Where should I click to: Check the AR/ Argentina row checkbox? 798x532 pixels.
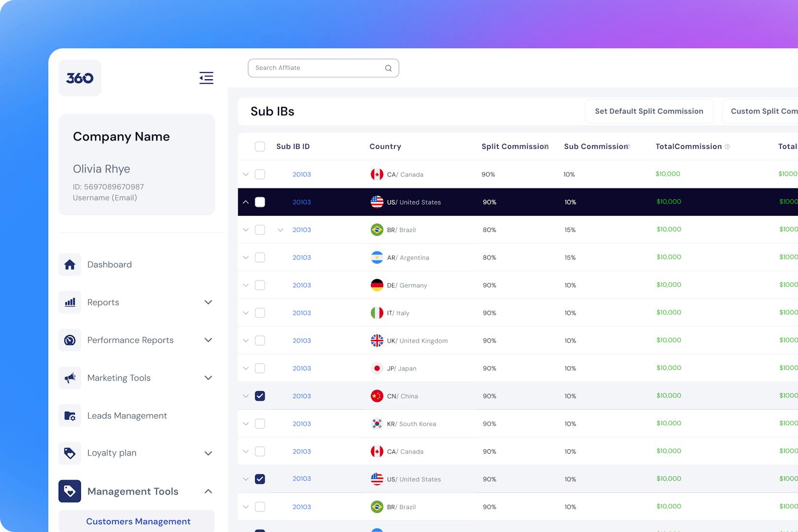coord(260,258)
